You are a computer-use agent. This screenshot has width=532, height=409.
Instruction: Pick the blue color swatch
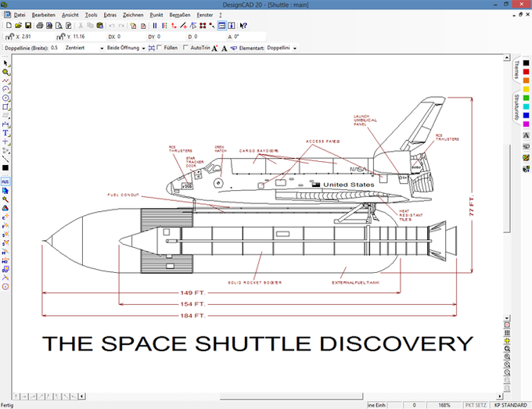click(x=526, y=116)
